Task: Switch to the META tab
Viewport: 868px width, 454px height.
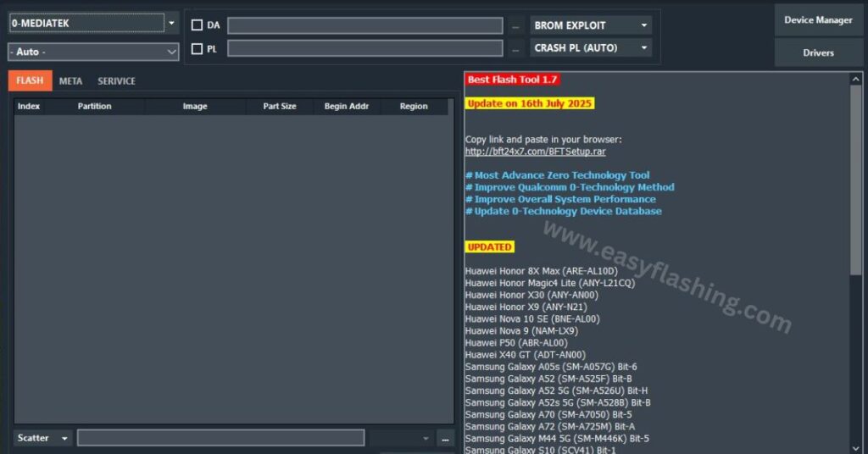Action: [x=71, y=81]
